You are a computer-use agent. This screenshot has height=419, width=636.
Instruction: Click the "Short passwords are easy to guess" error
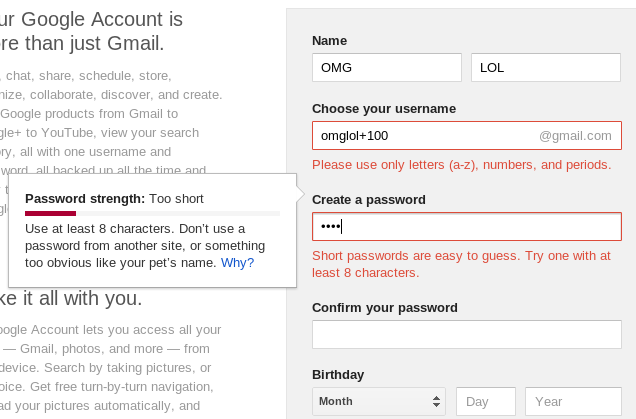pos(461,264)
